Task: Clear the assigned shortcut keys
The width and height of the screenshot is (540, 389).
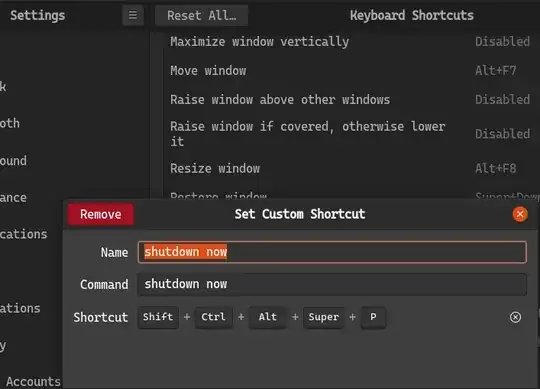Action: (x=515, y=317)
